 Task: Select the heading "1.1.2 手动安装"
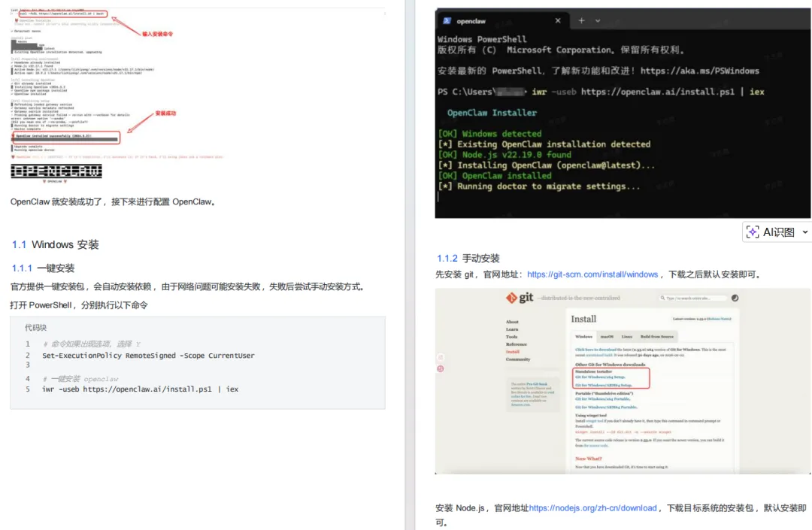tap(468, 259)
